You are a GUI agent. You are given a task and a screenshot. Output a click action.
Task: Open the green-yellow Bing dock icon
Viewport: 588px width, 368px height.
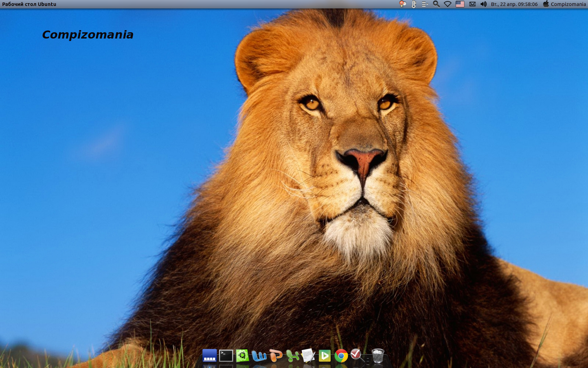[x=325, y=356]
